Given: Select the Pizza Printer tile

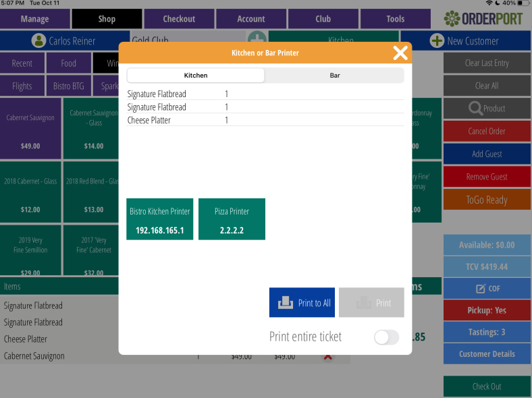Looking at the screenshot, I should pyautogui.click(x=232, y=219).
